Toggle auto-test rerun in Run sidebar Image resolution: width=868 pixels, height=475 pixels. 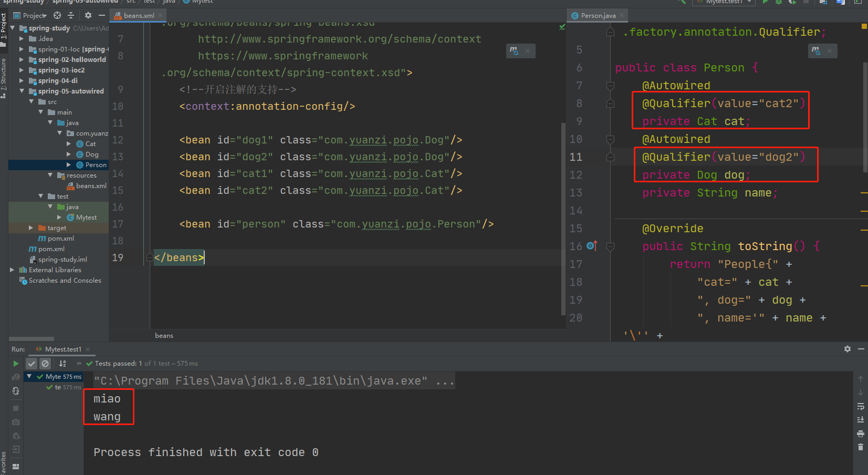(16, 391)
